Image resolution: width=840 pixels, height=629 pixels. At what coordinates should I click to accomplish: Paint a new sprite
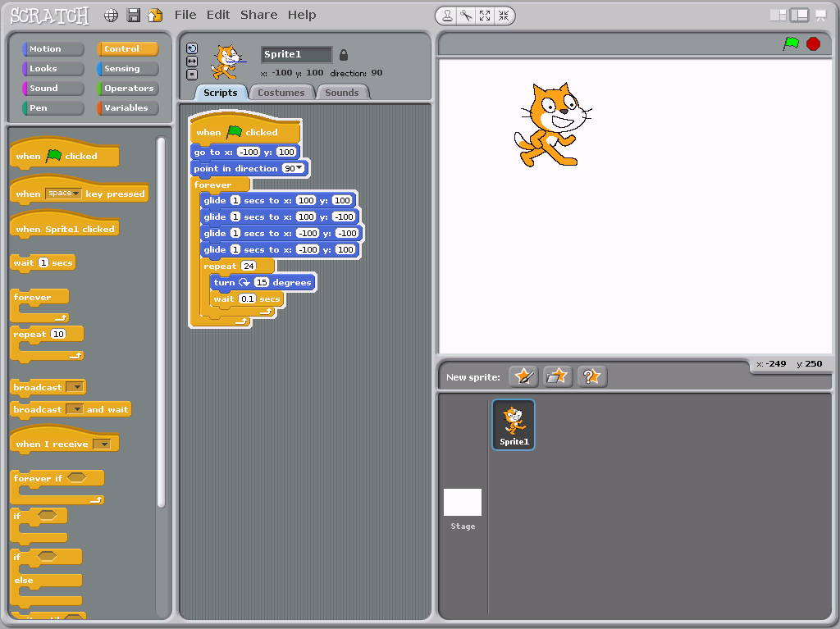point(523,376)
